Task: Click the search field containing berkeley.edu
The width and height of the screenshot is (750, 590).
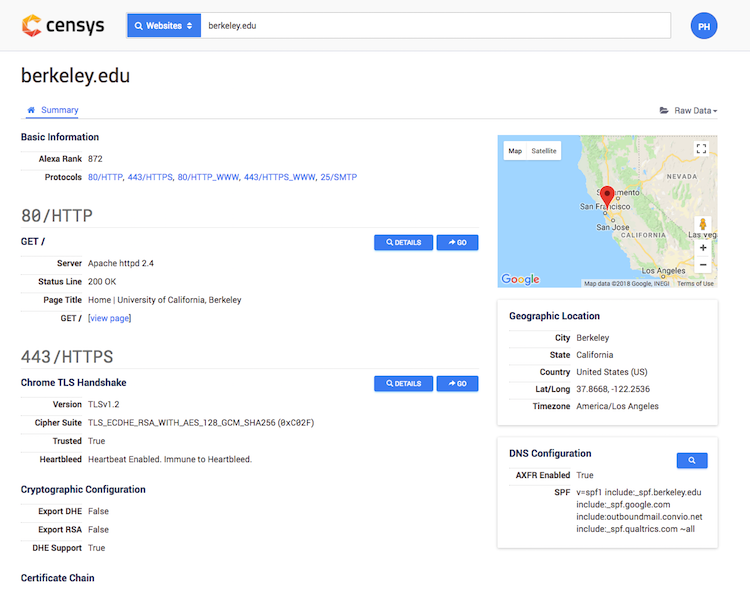Action: coord(435,26)
